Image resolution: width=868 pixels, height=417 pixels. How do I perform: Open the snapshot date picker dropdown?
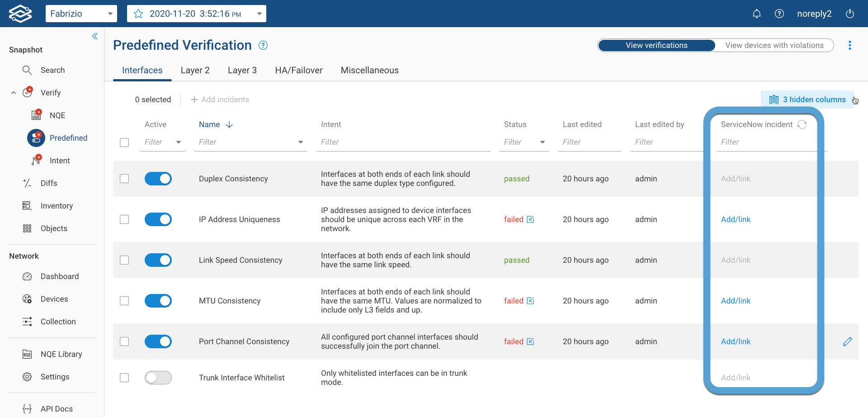259,14
